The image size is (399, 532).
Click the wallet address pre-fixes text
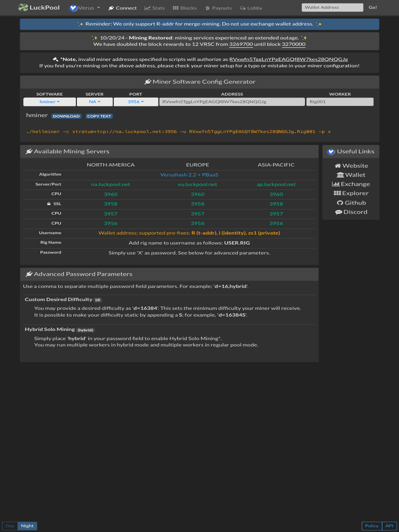pos(189,233)
